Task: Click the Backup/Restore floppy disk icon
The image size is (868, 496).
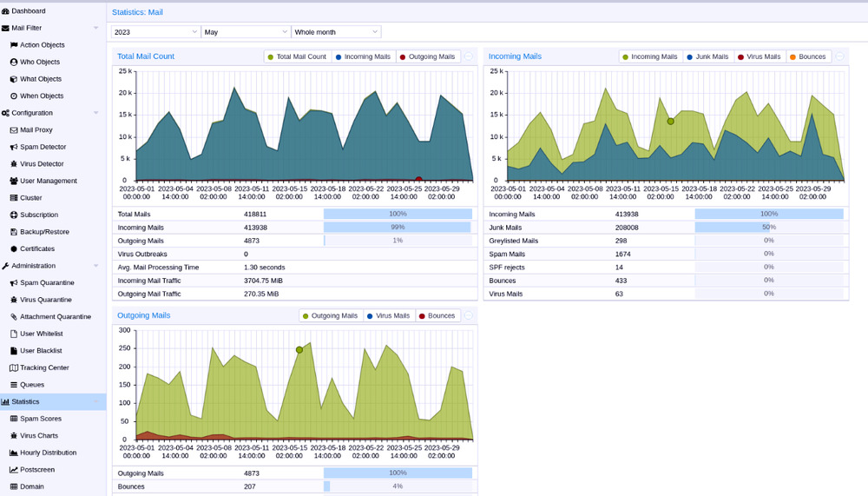Action: coord(14,232)
